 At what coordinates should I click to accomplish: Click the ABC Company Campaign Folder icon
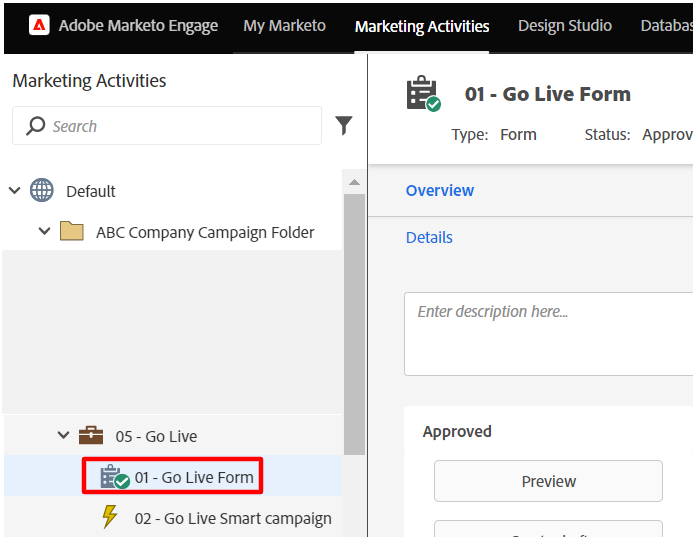pos(72,231)
